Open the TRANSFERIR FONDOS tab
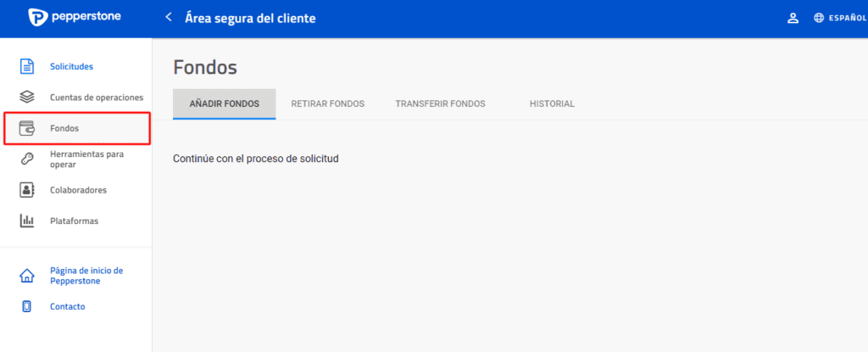868x352 pixels. pos(440,103)
